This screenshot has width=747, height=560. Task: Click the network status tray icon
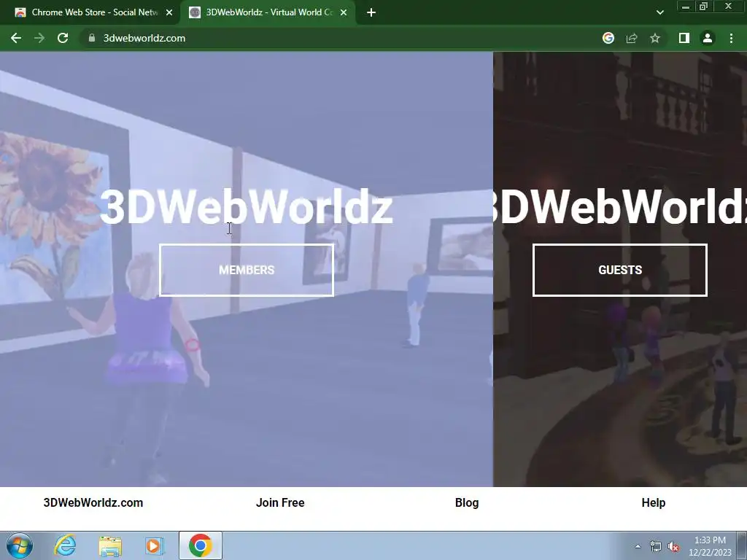[656, 546]
